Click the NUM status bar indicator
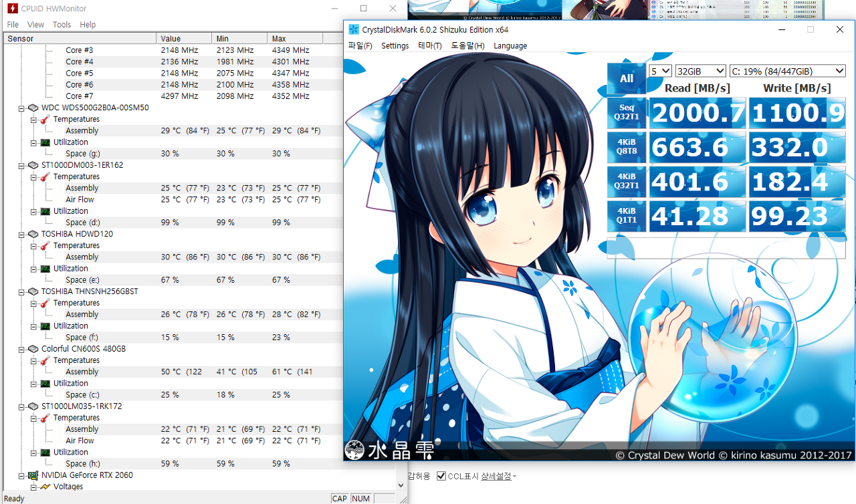Screen dimensions: 856x504 click(x=360, y=499)
